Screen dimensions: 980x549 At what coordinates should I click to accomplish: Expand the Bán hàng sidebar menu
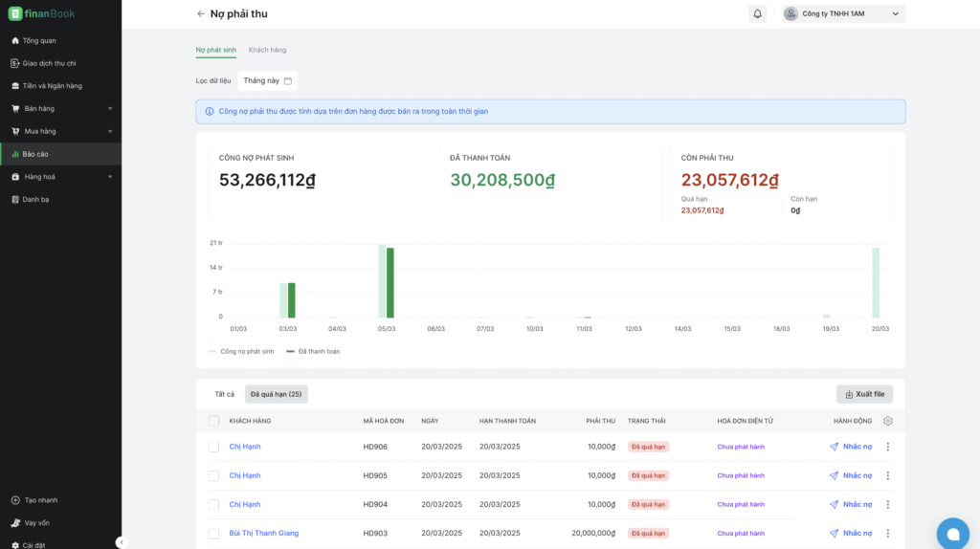click(60, 109)
